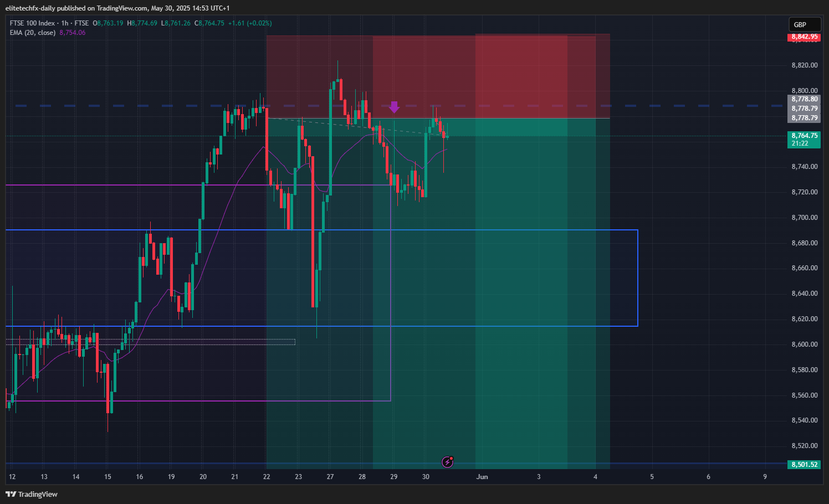Image resolution: width=829 pixels, height=504 pixels.
Task: Click the high price H8,774.69
Action: coord(142,23)
